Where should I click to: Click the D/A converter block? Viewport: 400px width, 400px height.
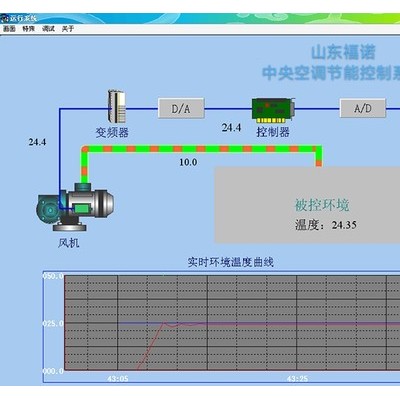pos(181,108)
